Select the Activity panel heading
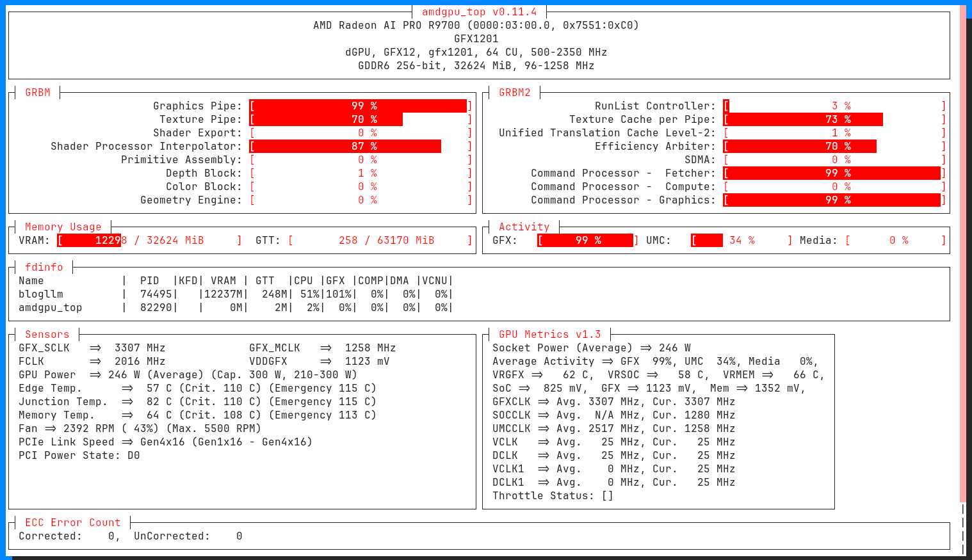Screen dimensions: 972x560 coord(524,227)
